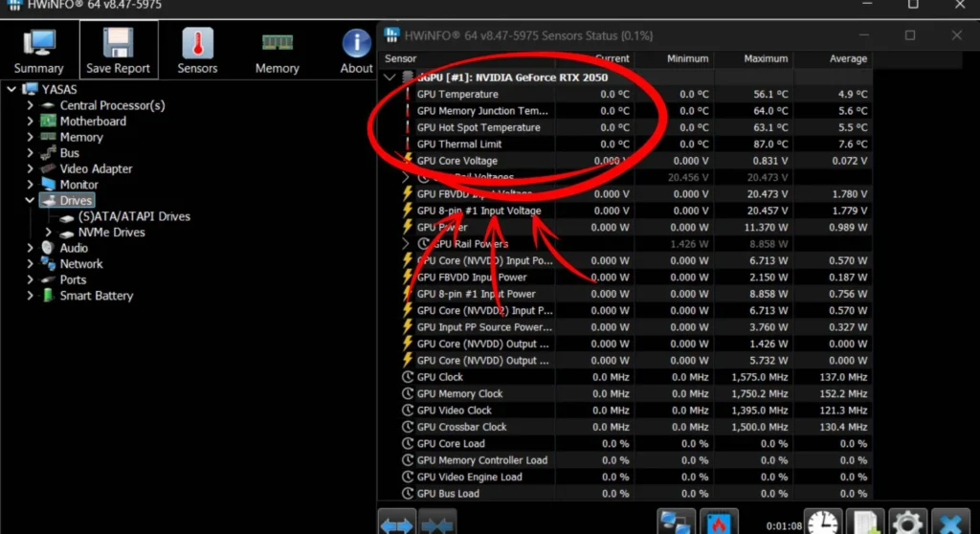Click the shrink arrows sensor button

pos(436,522)
